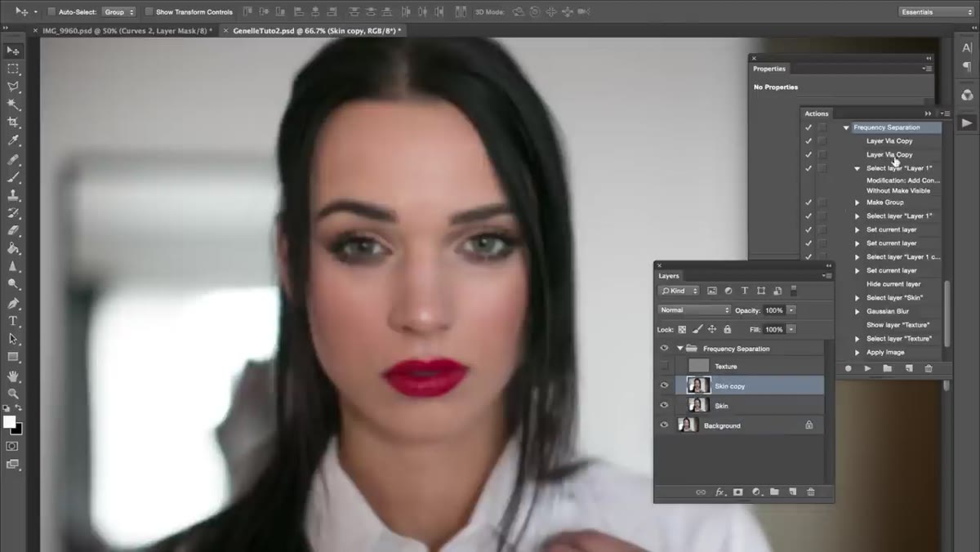This screenshot has height=552, width=980.
Task: Enable Show Transform Controls checkbox
Action: point(149,12)
